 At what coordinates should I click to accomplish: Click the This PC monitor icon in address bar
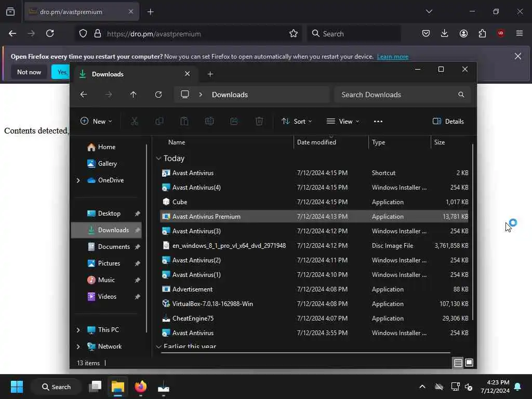[x=185, y=95]
